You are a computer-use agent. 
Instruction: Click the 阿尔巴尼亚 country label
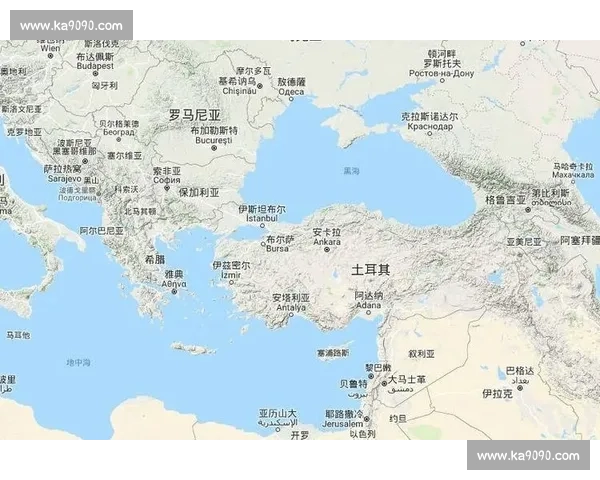pos(101,231)
